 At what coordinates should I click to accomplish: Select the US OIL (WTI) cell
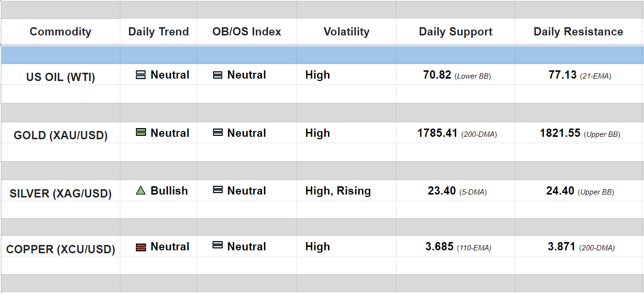(61, 77)
